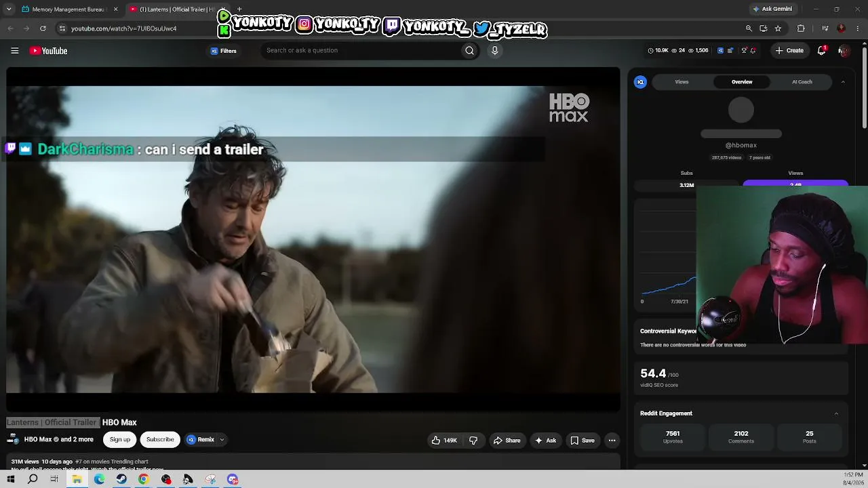Open Google Chrome from taskbar

click(x=143, y=479)
